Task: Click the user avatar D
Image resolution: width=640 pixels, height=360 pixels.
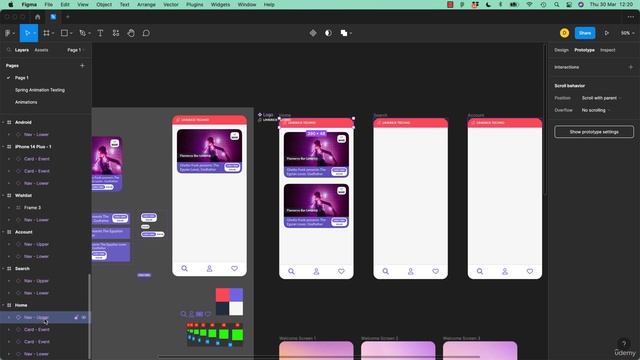Action: click(x=564, y=33)
